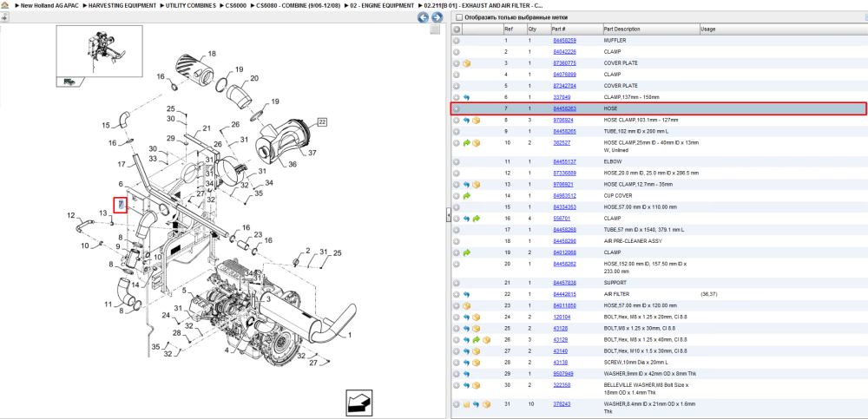Toggle the round selector for HOSE ref 7

(457, 108)
